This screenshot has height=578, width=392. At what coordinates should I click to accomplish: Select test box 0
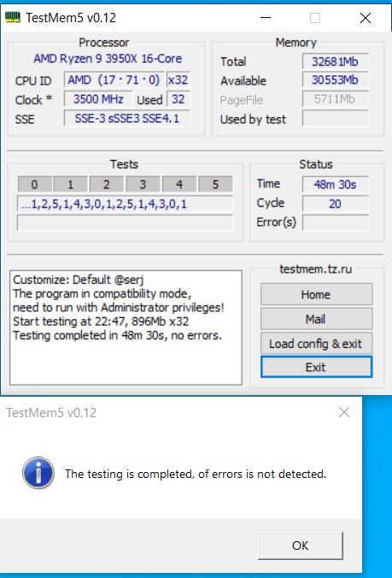[x=34, y=185]
